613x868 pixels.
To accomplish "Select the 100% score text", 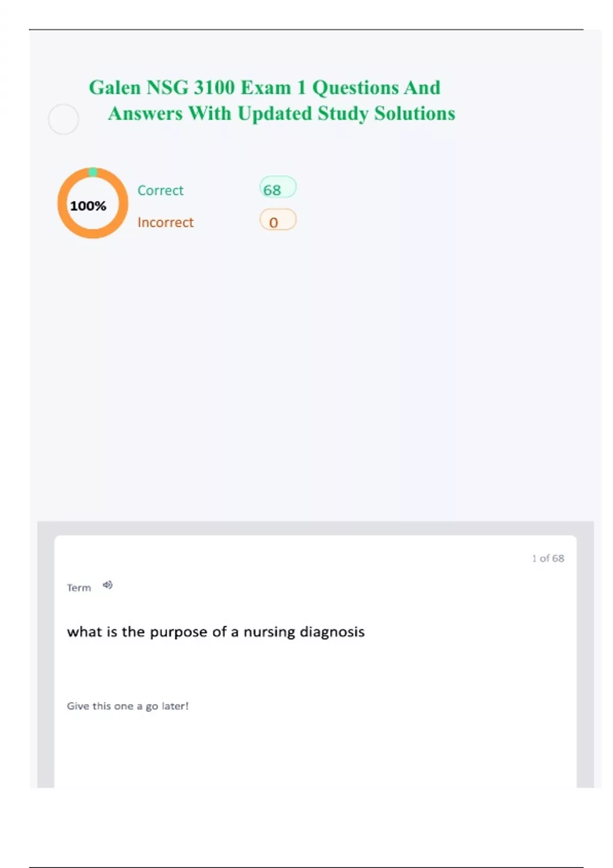I will click(x=88, y=206).
